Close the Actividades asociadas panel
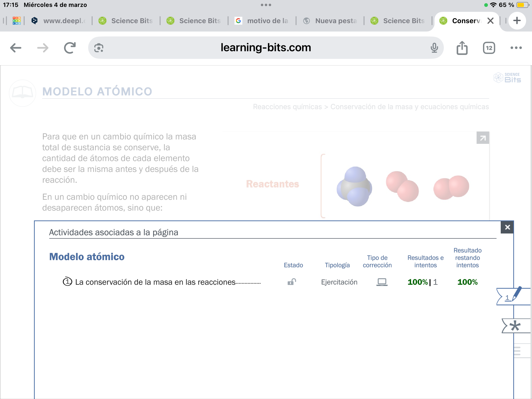Image resolution: width=532 pixels, height=399 pixels. pyautogui.click(x=507, y=227)
